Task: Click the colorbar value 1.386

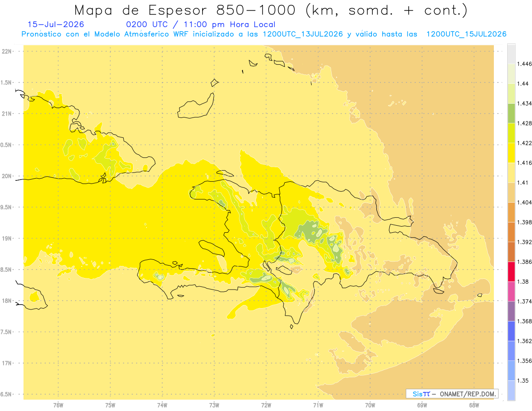Action: (x=524, y=262)
